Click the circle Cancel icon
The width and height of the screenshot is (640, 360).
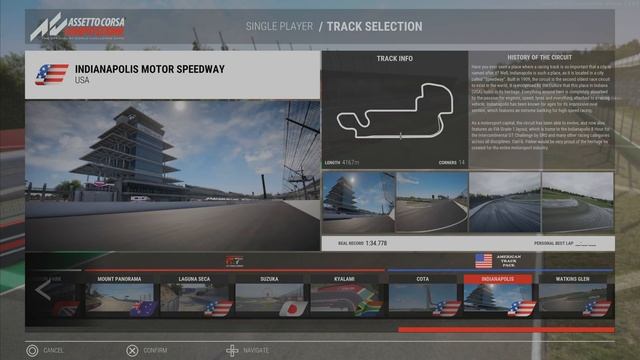click(32, 351)
